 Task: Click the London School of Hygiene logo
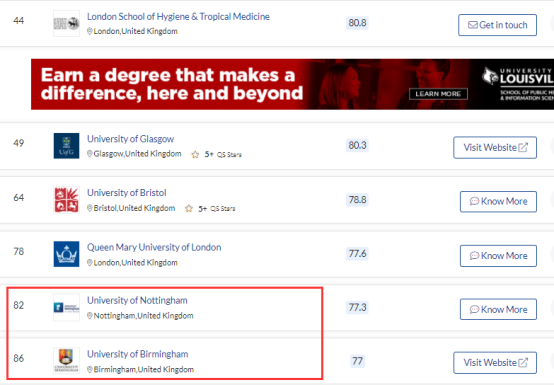66,23
